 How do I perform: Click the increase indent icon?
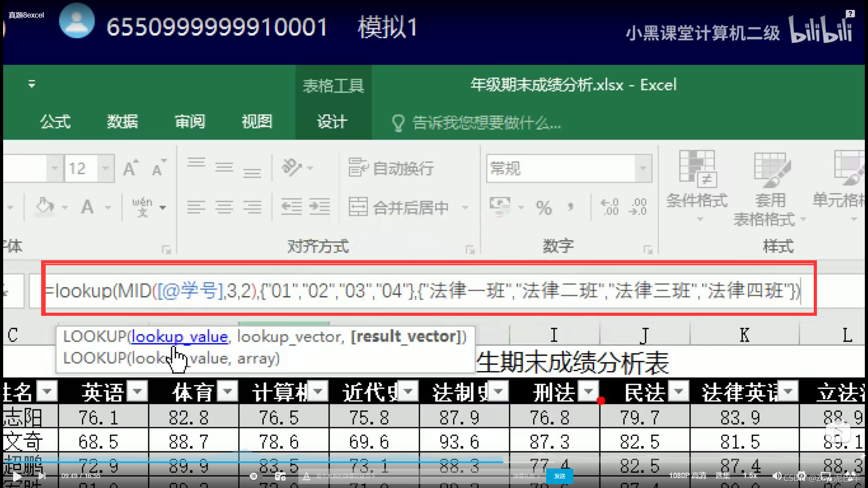coord(320,207)
